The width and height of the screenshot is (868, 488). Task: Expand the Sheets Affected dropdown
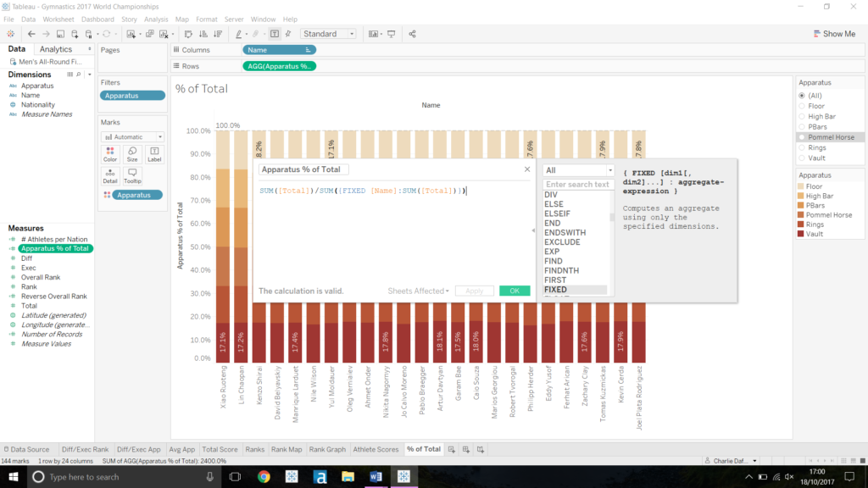coord(418,291)
